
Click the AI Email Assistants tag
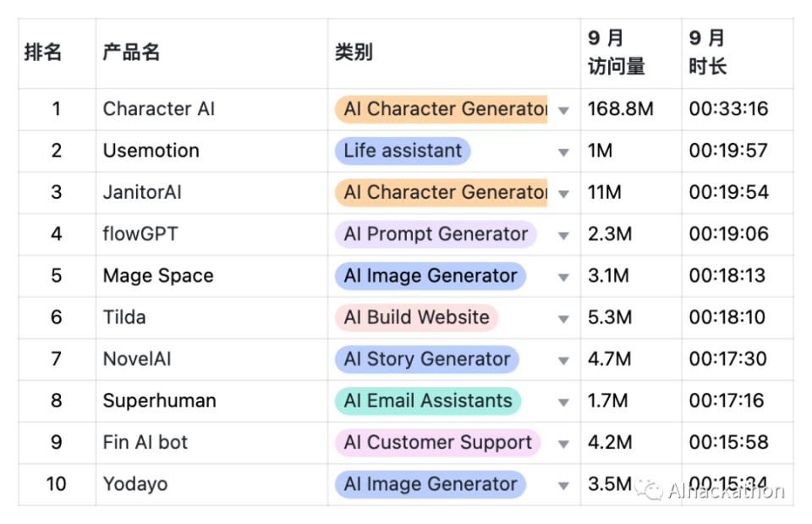[428, 400]
